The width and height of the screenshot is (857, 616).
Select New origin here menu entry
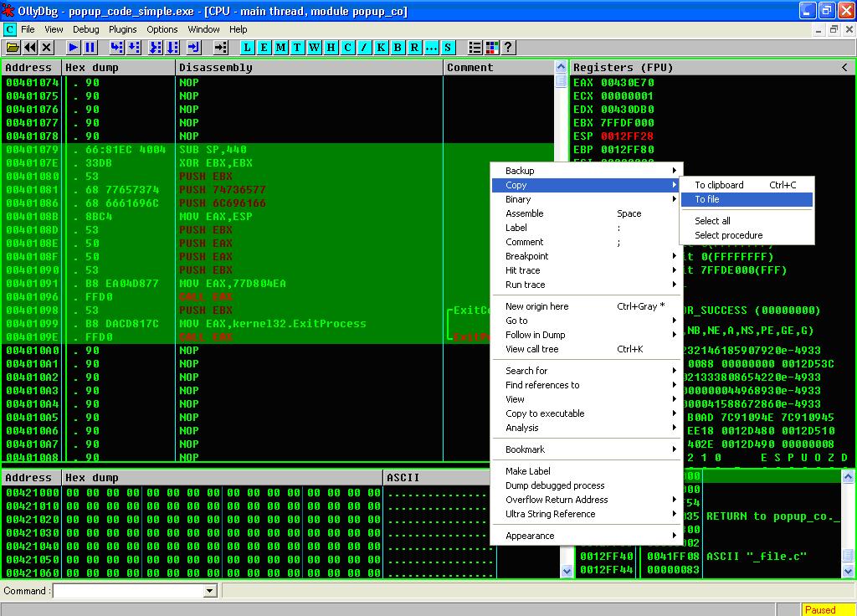(586, 306)
